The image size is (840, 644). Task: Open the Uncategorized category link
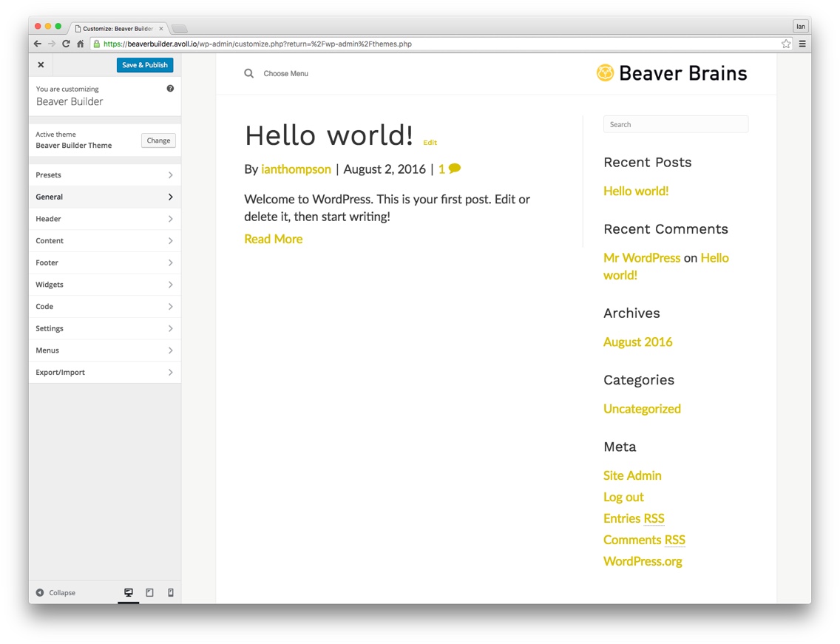[642, 409]
